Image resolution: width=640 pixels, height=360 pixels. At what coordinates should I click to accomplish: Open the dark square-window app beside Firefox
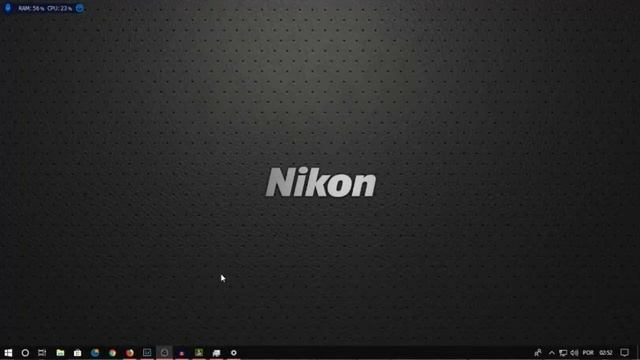coord(147,353)
